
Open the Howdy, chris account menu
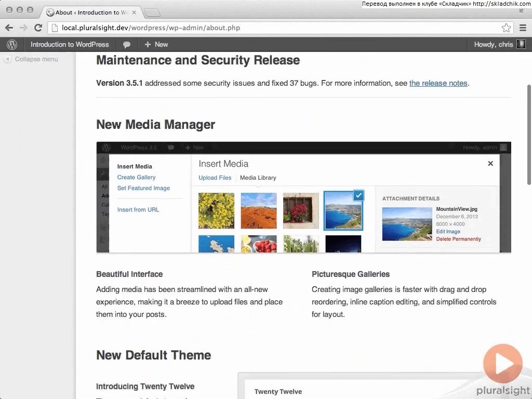click(499, 45)
